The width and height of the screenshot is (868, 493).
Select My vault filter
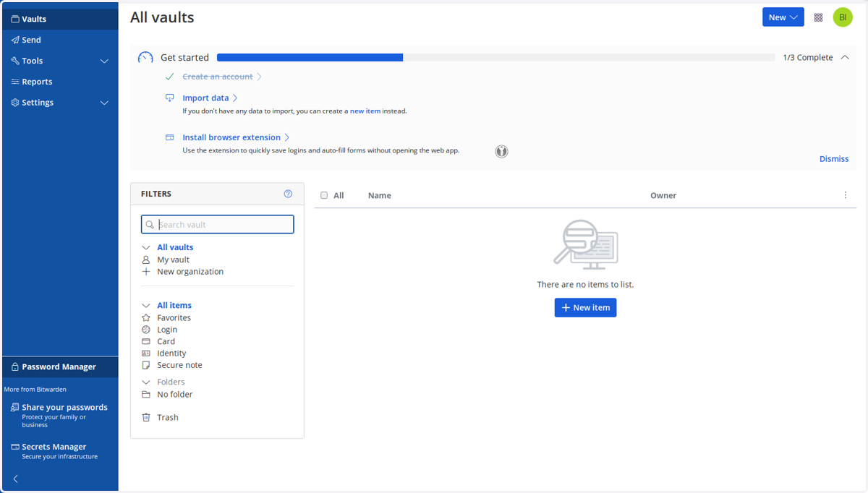(x=174, y=260)
